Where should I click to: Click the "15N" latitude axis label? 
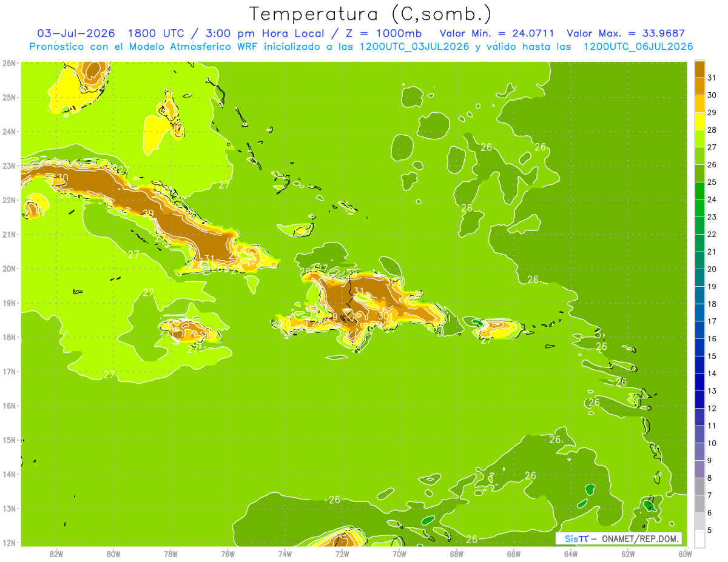8,440
